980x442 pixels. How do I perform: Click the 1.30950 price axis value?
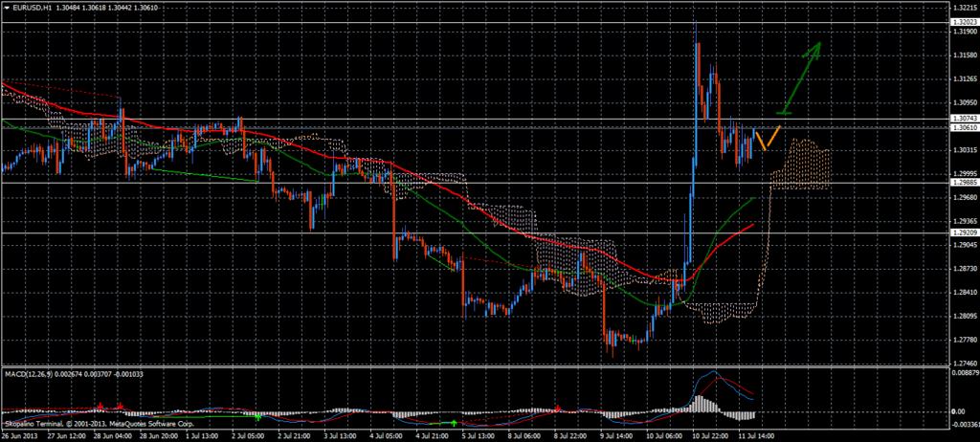965,102
